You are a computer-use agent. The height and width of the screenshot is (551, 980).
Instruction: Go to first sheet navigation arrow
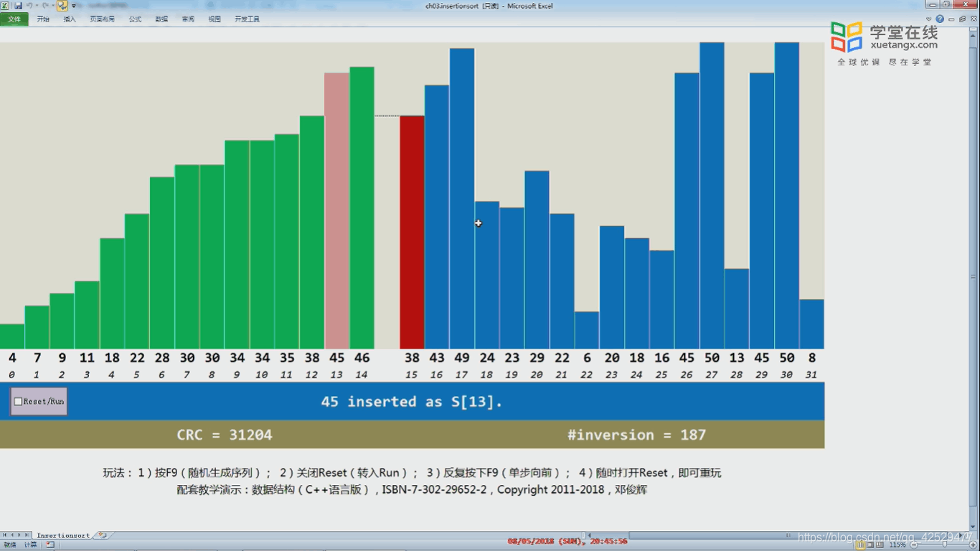tap(4, 535)
